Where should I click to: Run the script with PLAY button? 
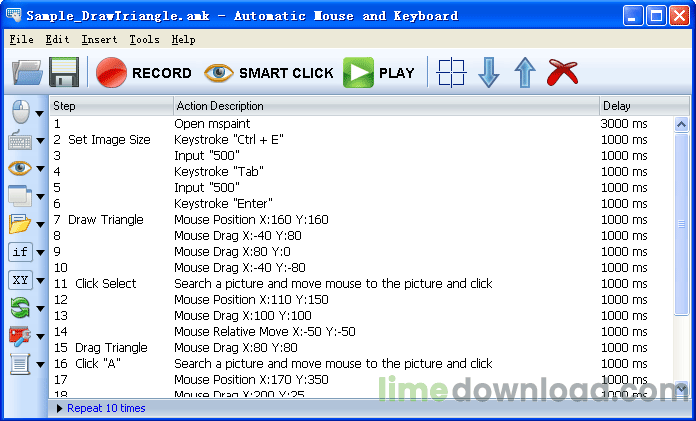[x=379, y=72]
